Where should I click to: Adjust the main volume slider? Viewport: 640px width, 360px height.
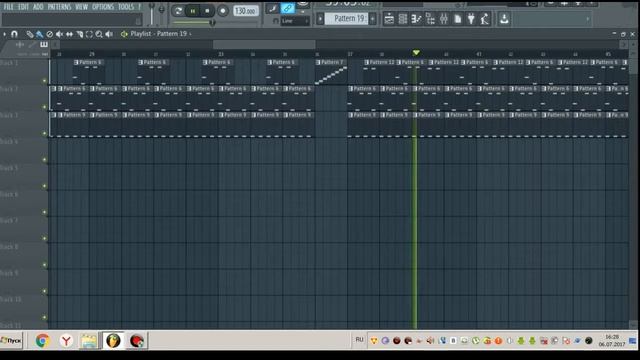(x=152, y=13)
